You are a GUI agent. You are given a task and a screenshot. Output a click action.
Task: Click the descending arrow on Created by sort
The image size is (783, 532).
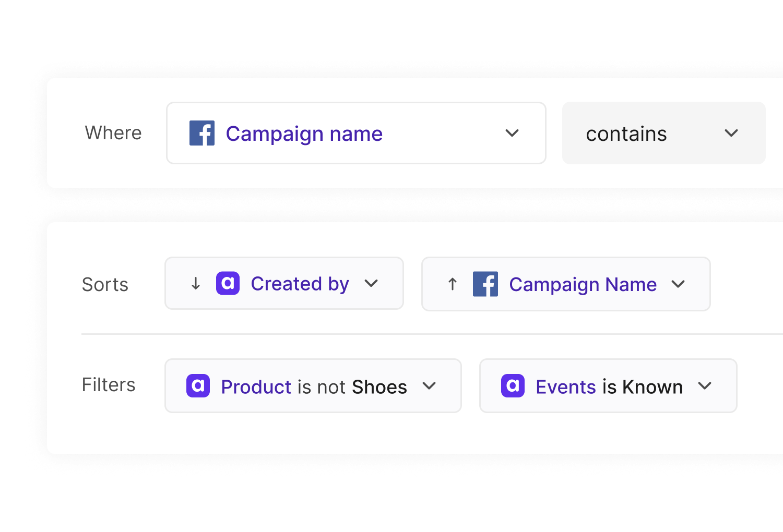point(196,284)
